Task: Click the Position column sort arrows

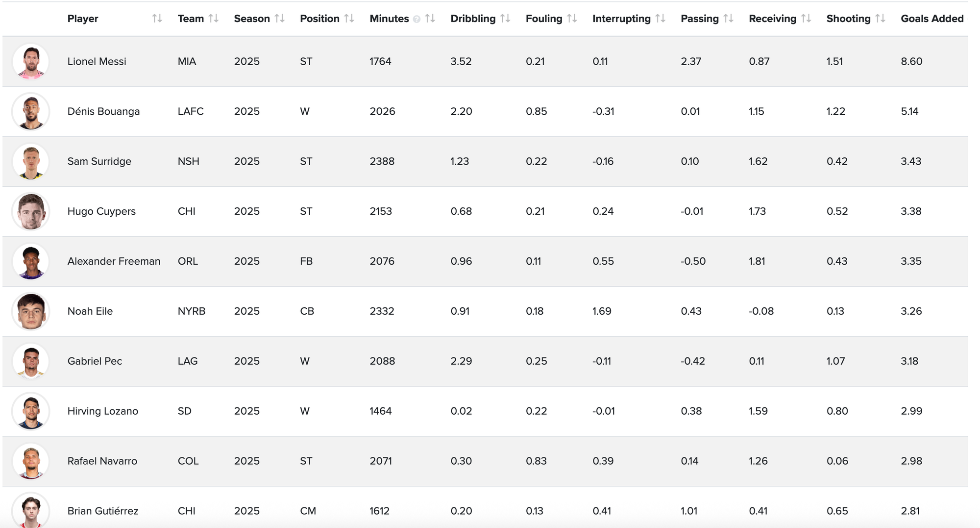Action: [x=349, y=19]
